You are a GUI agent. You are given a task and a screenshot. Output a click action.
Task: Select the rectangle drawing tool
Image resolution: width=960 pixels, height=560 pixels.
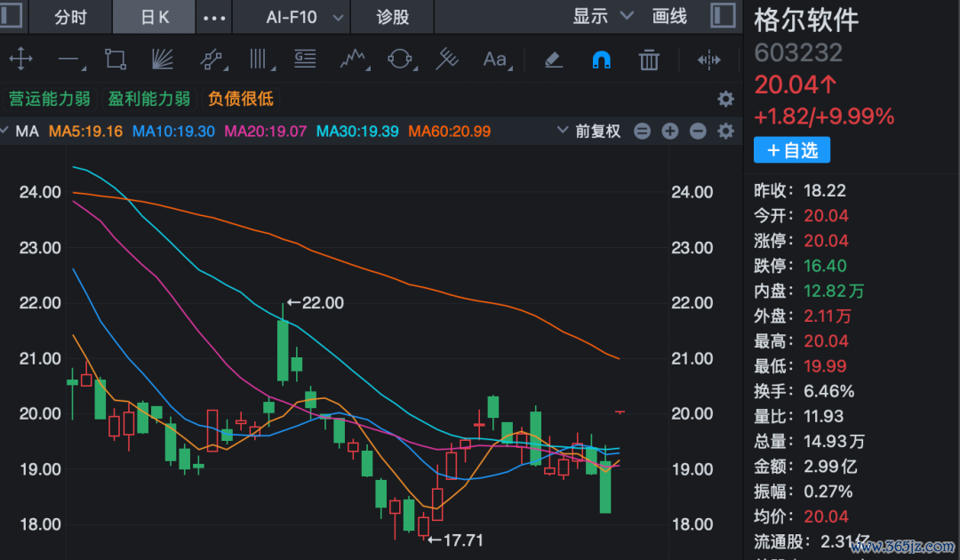click(x=115, y=60)
